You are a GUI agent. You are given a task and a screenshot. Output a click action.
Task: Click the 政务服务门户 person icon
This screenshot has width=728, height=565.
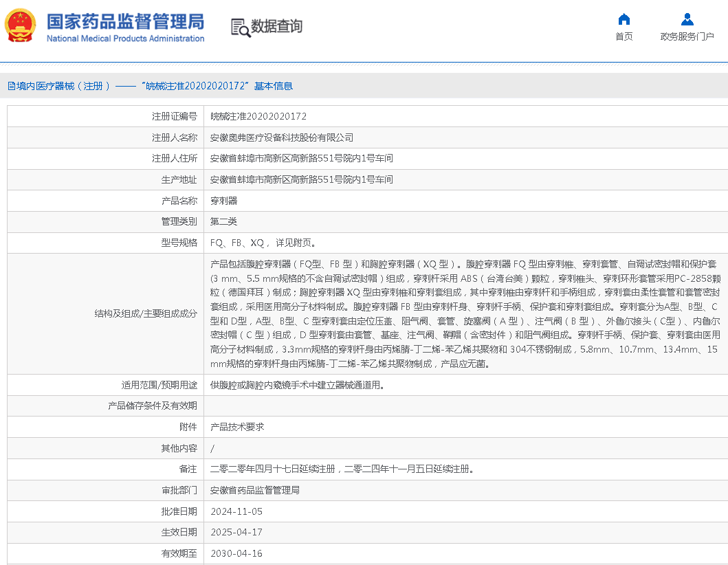(x=687, y=19)
